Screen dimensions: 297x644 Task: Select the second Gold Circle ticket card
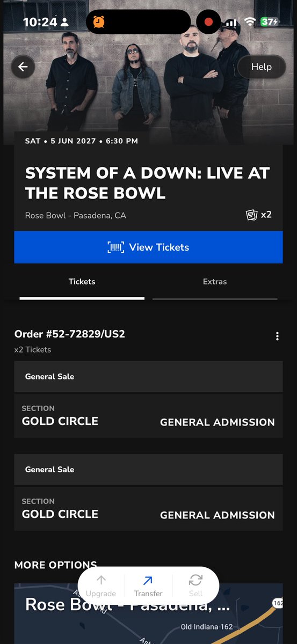pyautogui.click(x=148, y=509)
